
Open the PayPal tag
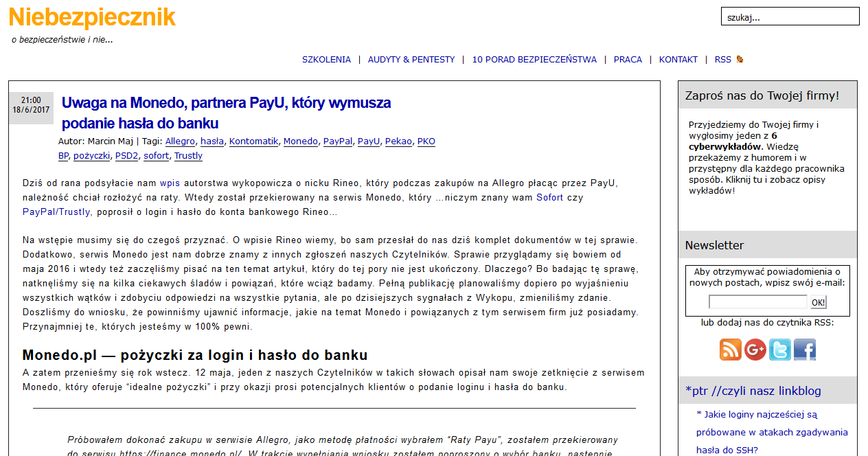click(338, 141)
